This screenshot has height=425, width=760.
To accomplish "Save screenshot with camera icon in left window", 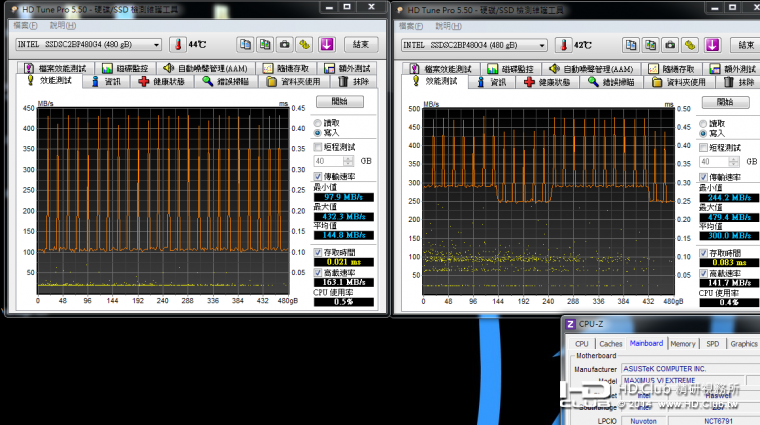I will tap(285, 45).
